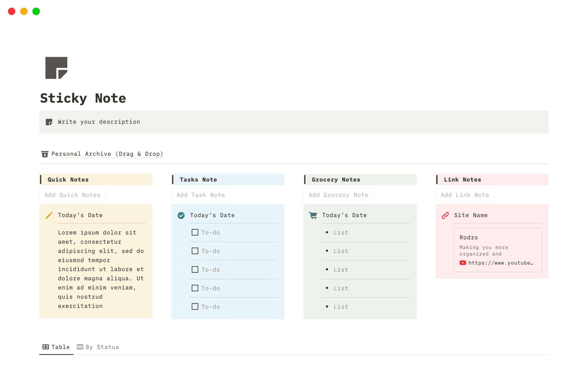Click the sticky note page icon
Viewport: 588px width, 368px height.
tap(56, 68)
